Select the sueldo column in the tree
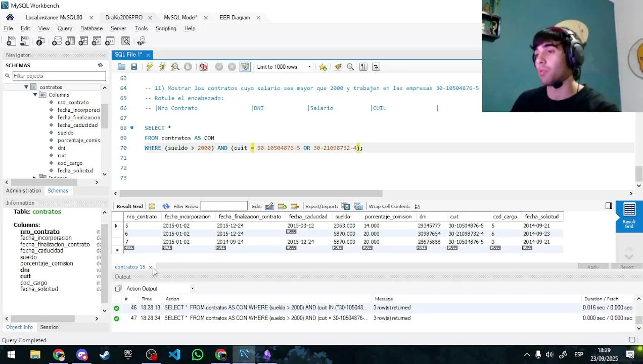The height and width of the screenshot is (364, 643). 65,132
